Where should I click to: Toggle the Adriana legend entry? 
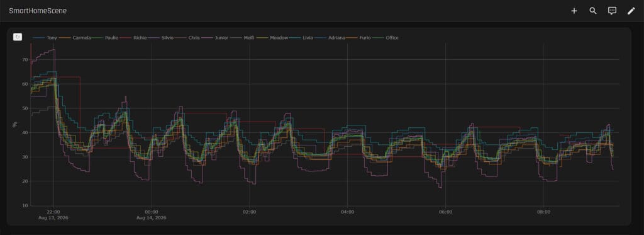(336, 38)
